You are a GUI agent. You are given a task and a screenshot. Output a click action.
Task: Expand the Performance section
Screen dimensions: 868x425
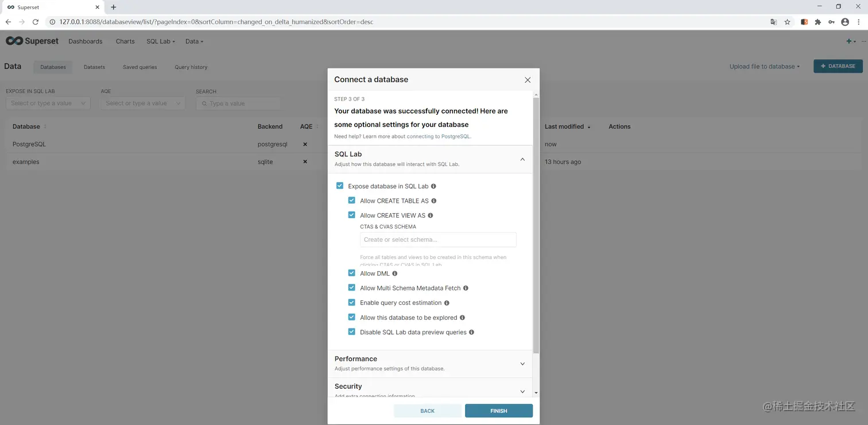coord(522,364)
